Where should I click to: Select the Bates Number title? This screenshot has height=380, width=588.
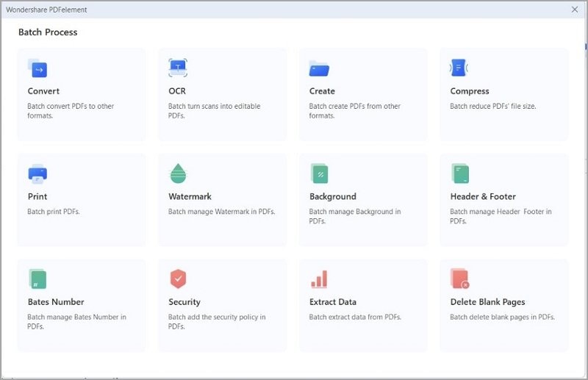56,302
